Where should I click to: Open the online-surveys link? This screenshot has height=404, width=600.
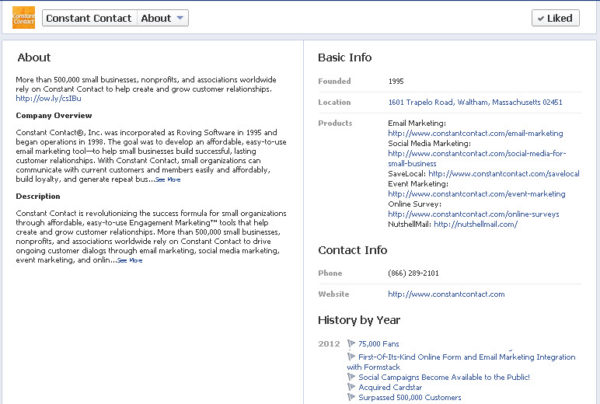tap(473, 214)
